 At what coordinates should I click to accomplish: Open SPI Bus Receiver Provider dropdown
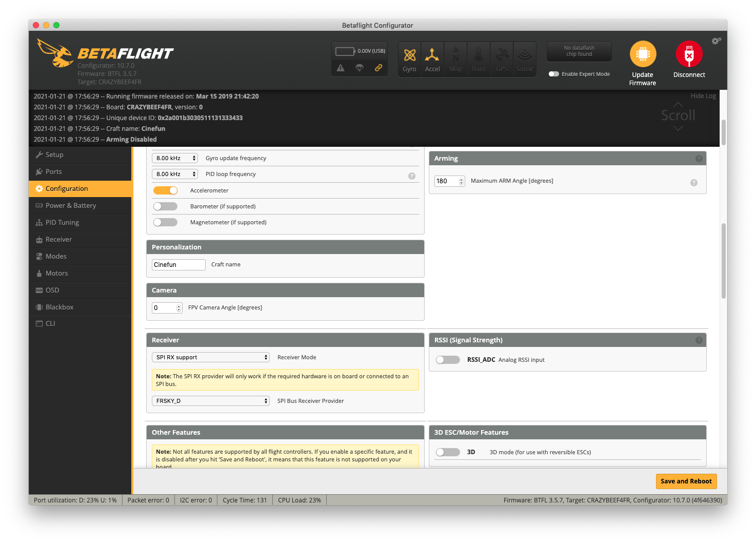(x=211, y=401)
